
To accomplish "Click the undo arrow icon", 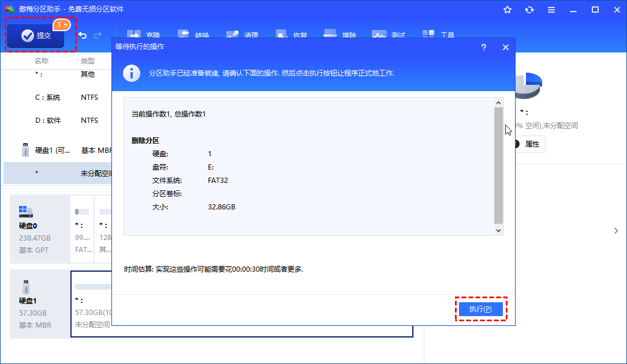I will [x=83, y=35].
